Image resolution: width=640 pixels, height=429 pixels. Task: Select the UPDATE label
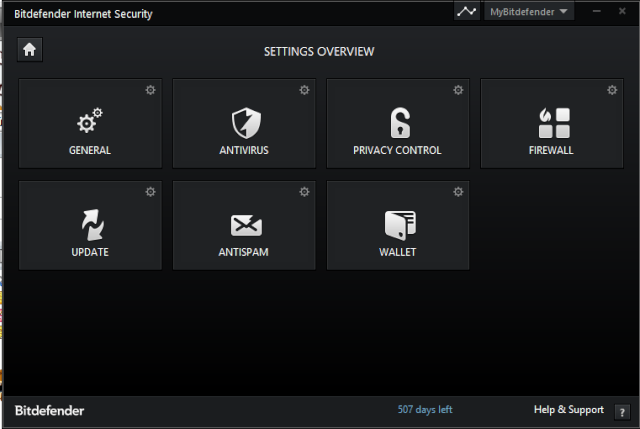(x=90, y=252)
